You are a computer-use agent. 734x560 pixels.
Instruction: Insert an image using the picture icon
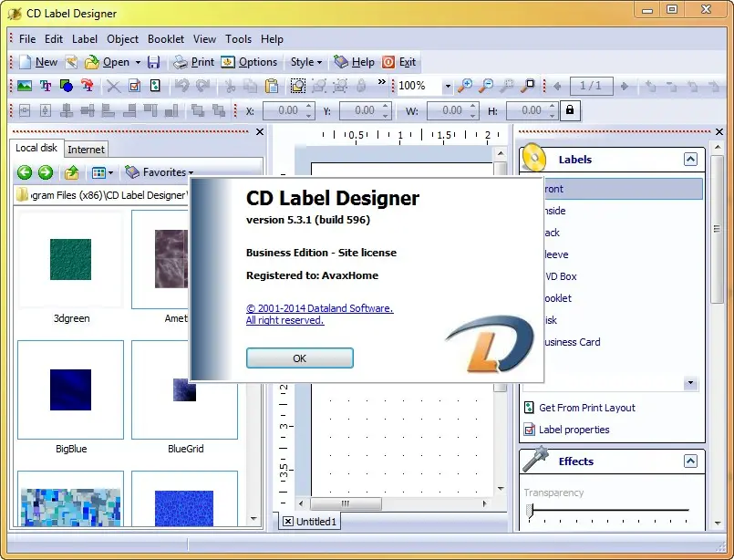(x=25, y=86)
